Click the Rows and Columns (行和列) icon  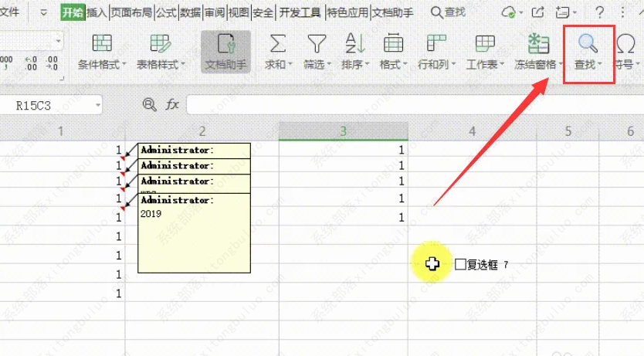coord(436,43)
